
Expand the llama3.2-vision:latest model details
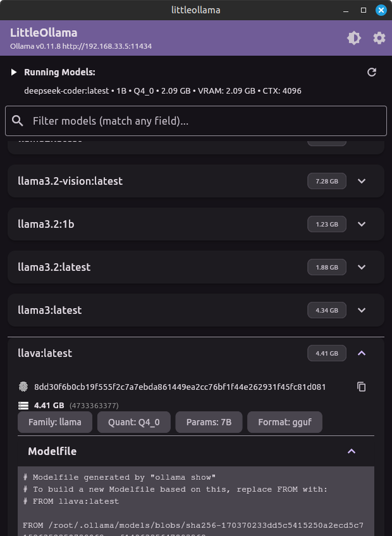click(x=361, y=181)
